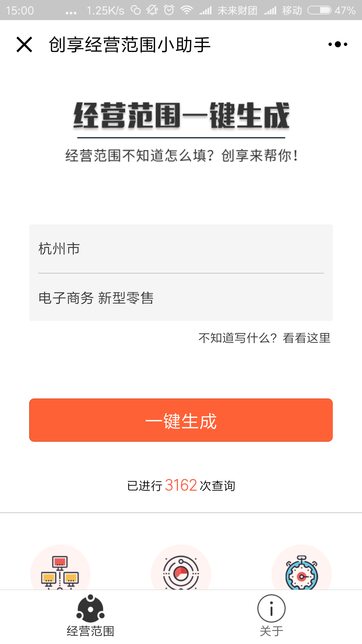Close the mini program with the X icon
Viewport: 362px width, 644px height.
point(24,45)
